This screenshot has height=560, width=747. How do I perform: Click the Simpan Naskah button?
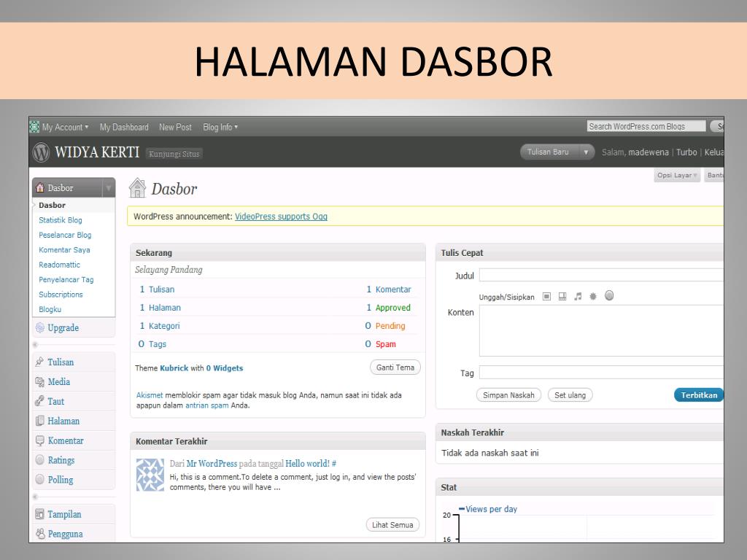[508, 395]
